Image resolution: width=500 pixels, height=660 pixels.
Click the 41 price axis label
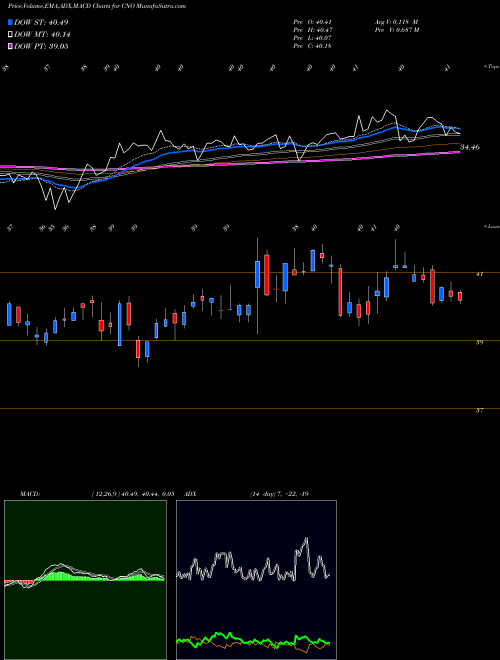click(479, 274)
